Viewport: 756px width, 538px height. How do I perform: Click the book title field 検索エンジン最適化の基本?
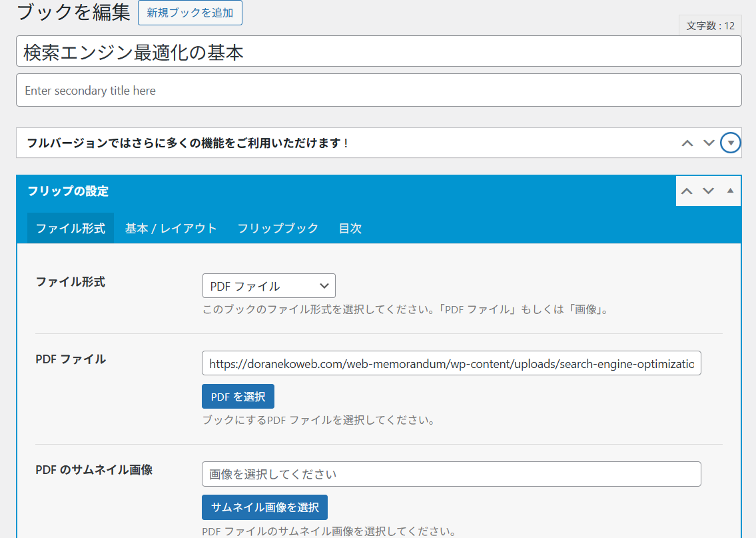[378, 51]
